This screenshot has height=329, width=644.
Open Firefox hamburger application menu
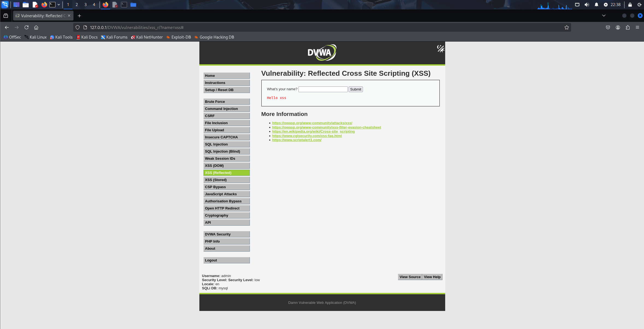637,27
